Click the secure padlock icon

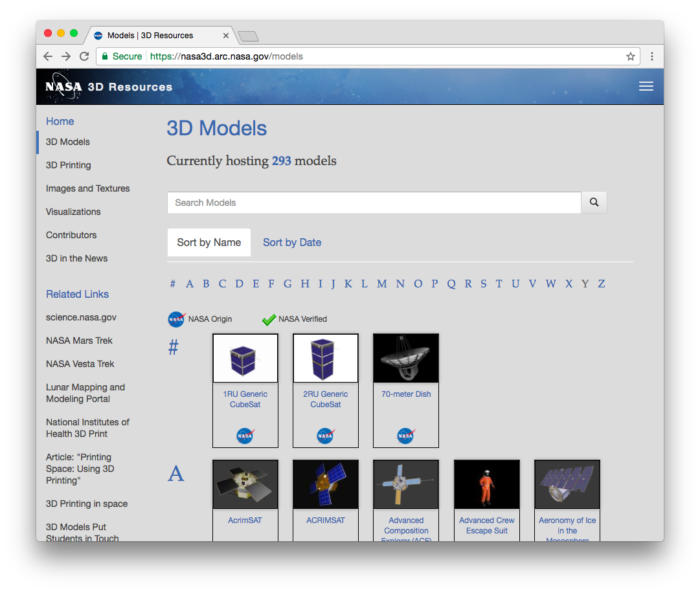point(105,56)
